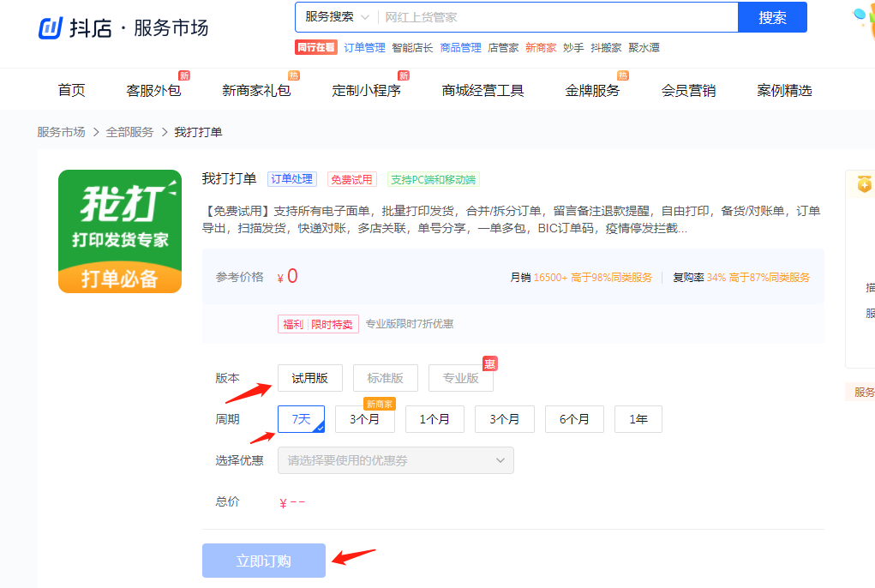Click the service description starting 【免费试用】
875x588 pixels.
[511, 219]
